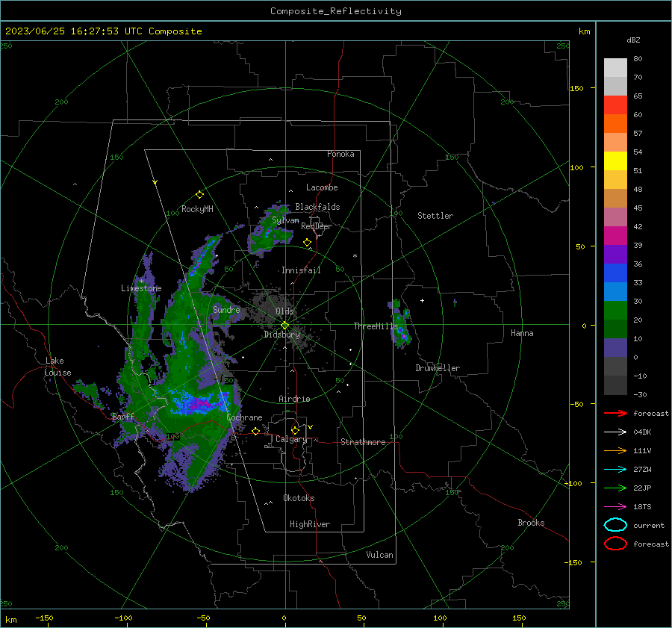
Task: Click the Okotoks town label
Action: (x=299, y=498)
